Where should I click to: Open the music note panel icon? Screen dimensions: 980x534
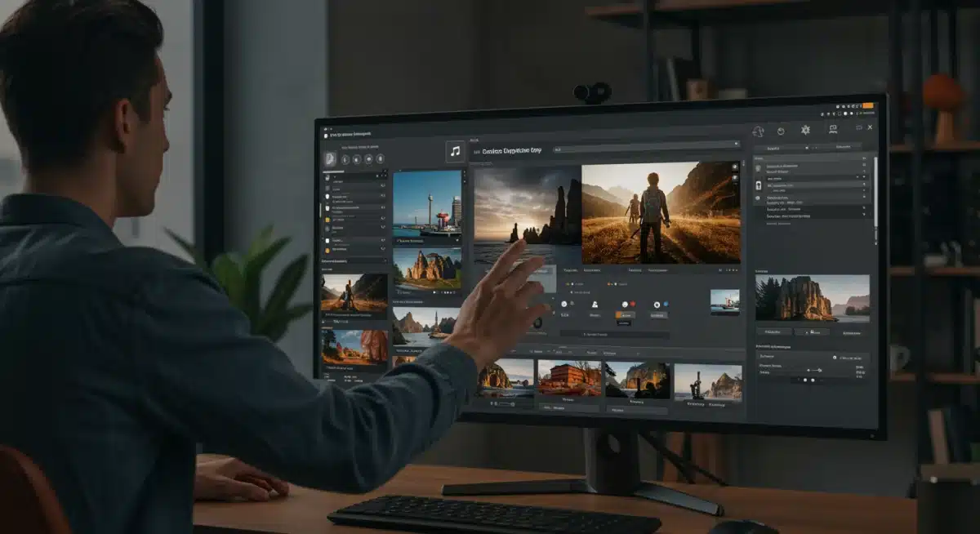(455, 150)
